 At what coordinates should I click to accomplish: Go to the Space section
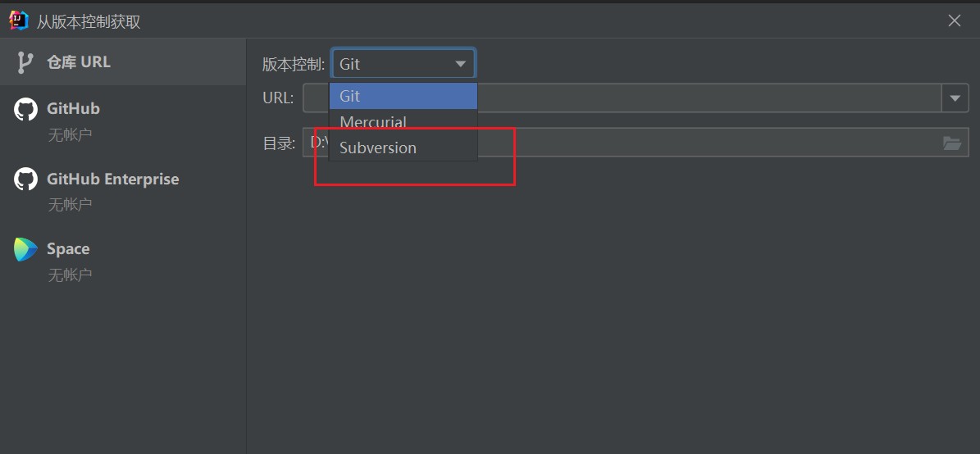coord(68,249)
